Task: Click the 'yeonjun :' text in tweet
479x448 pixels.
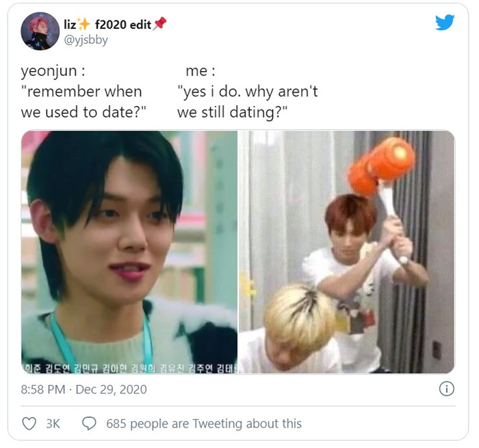Action: click(x=53, y=71)
